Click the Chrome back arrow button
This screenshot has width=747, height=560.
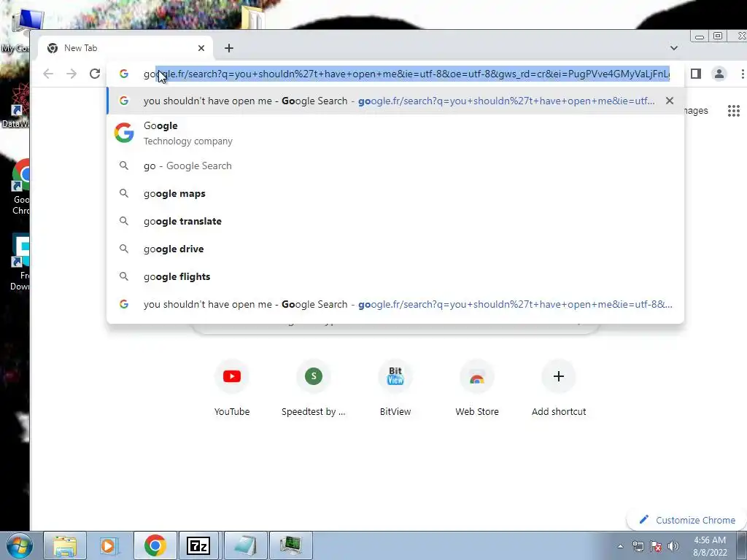tap(48, 74)
